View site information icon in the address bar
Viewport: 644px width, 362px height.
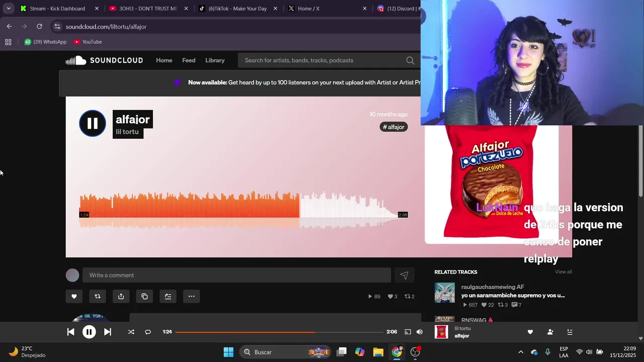[x=57, y=27]
